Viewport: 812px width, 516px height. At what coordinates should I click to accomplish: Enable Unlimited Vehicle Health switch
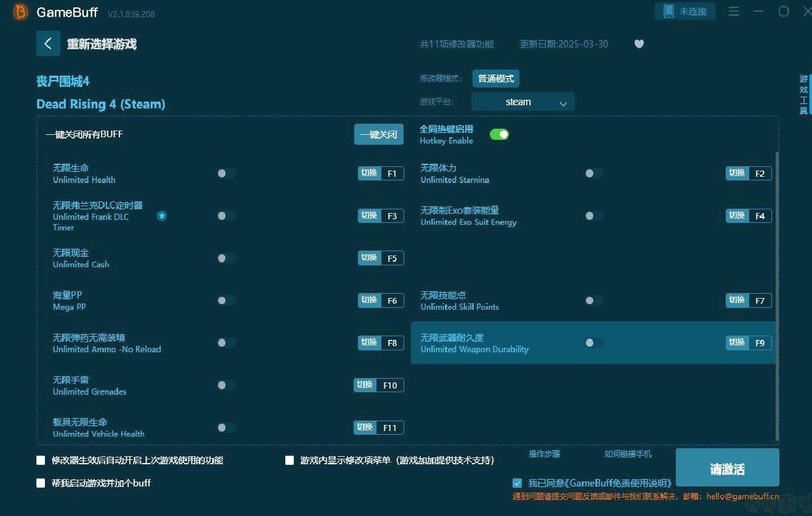click(226, 427)
